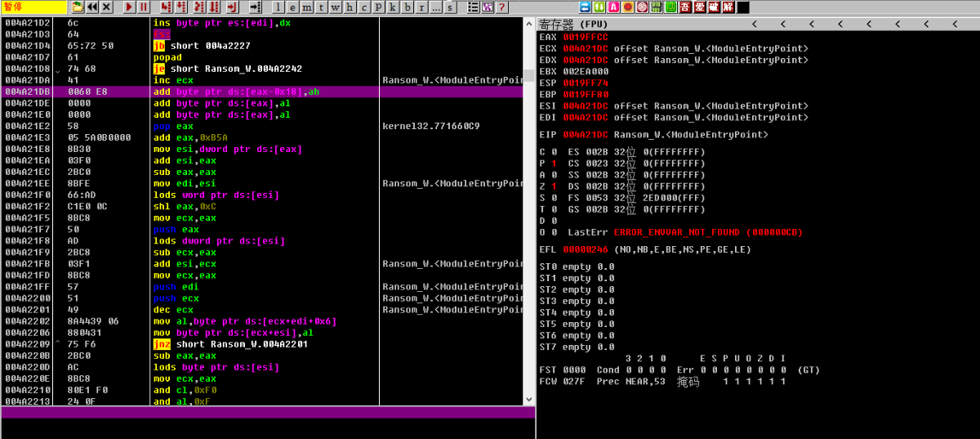Select the 'je short Ransom_W.004A2242' instruction

click(x=228, y=69)
